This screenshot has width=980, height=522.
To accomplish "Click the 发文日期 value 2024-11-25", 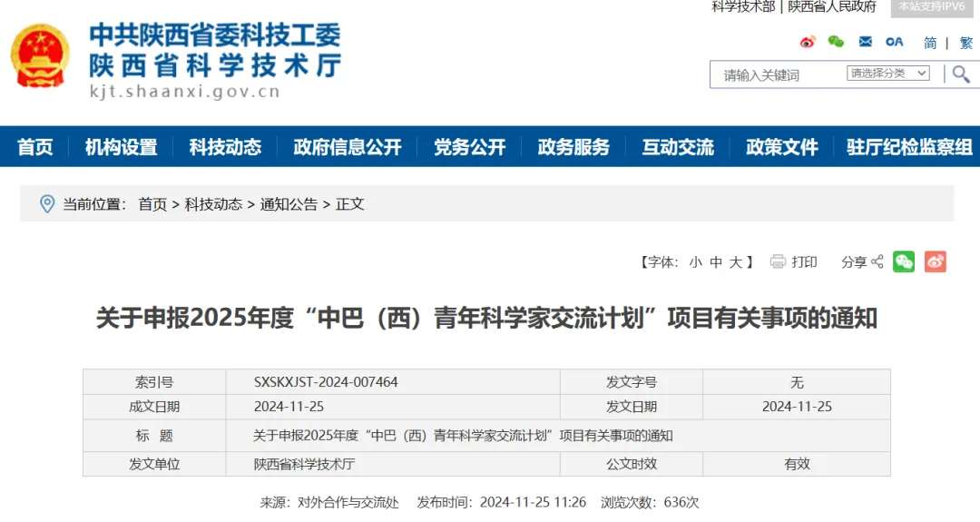I will (x=797, y=407).
